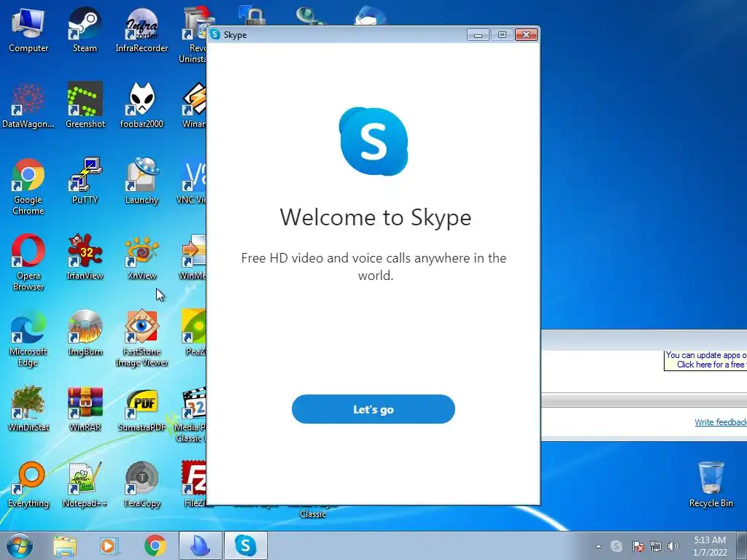747x560 pixels.
Task: Select the Launchy desktop shortcut
Action: coord(142,181)
